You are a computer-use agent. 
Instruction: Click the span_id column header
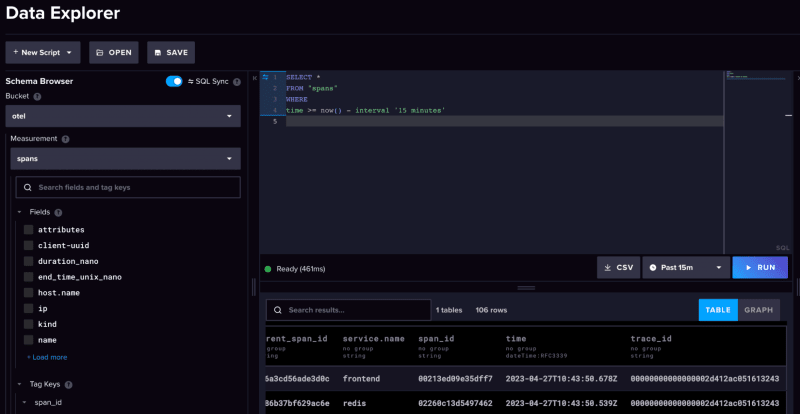pos(436,338)
